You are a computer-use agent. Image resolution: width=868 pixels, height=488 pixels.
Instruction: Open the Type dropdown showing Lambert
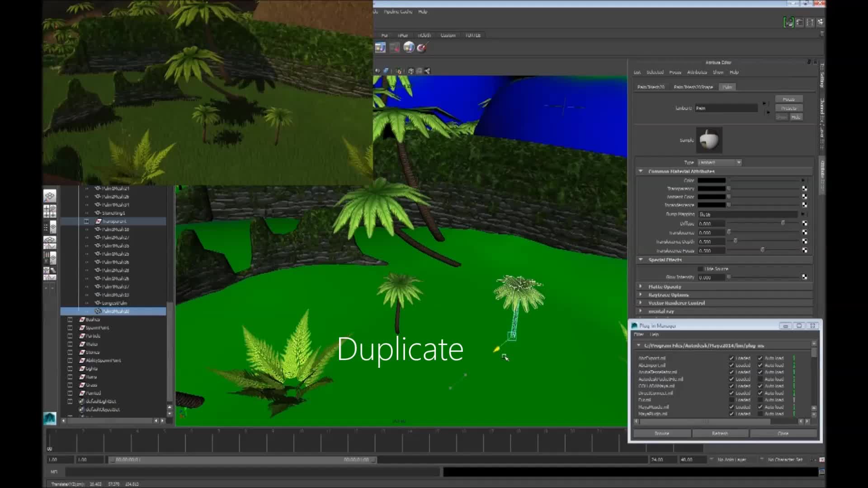(720, 162)
